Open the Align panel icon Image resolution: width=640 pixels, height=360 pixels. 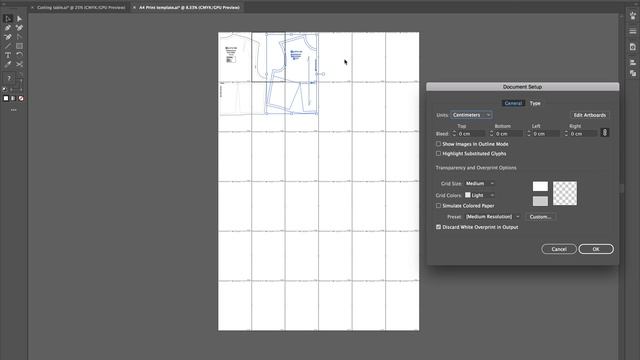pos(633,62)
